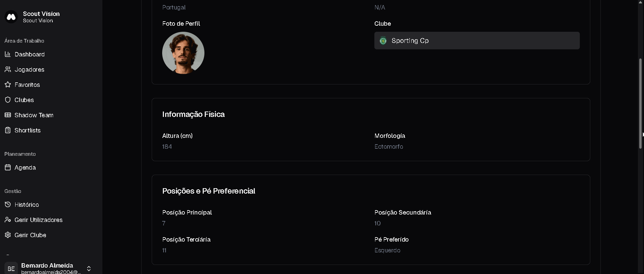Screen dimensions: 644x274
Task: Select the Área de Trabalho section header
Action: [x=24, y=41]
